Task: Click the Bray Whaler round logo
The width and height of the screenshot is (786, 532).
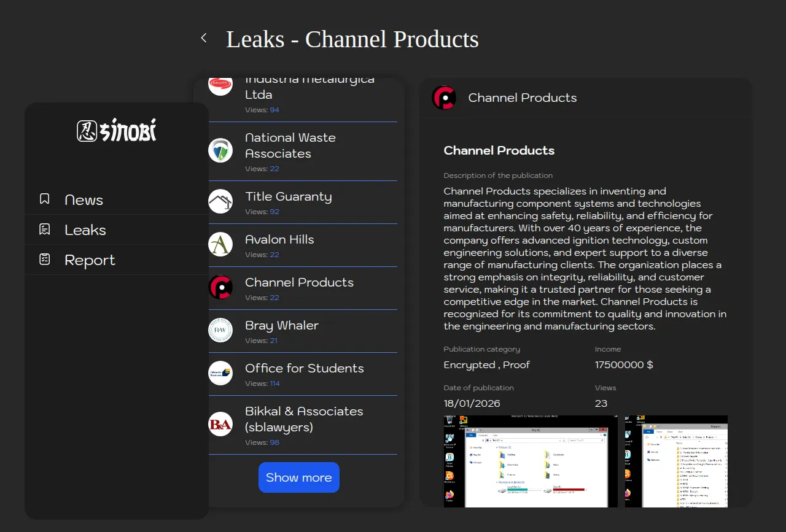Action: 220,330
